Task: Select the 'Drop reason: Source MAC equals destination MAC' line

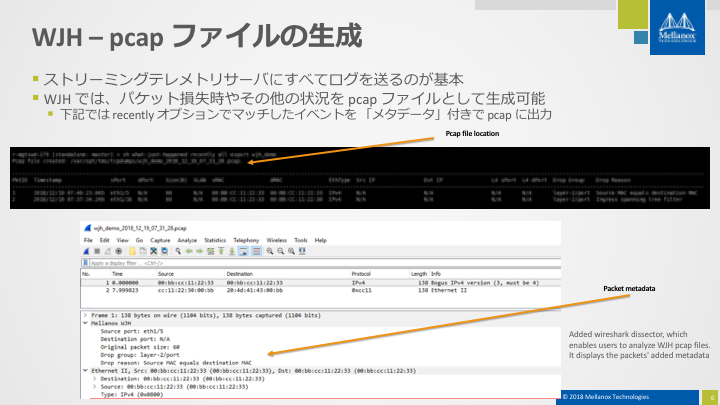Action: point(176,363)
